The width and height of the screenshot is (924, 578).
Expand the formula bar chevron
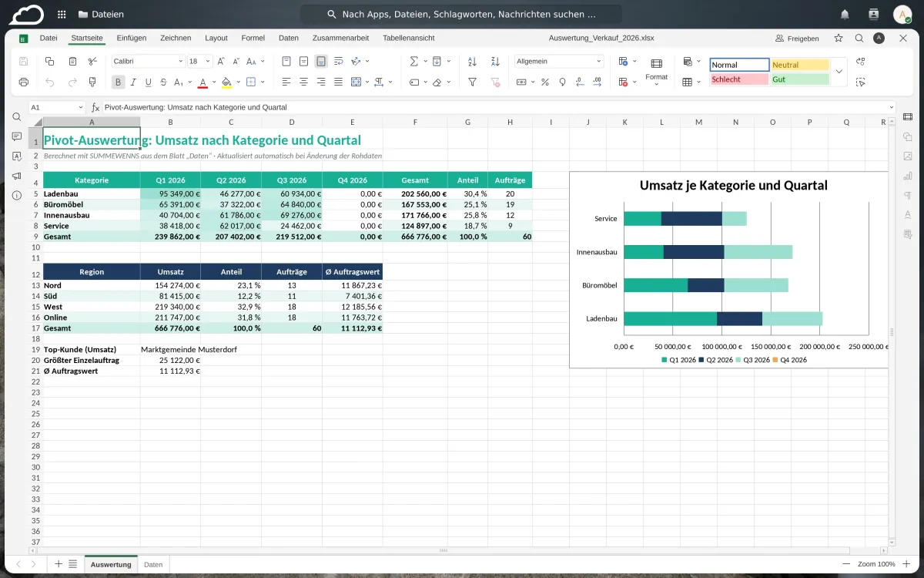pyautogui.click(x=892, y=108)
